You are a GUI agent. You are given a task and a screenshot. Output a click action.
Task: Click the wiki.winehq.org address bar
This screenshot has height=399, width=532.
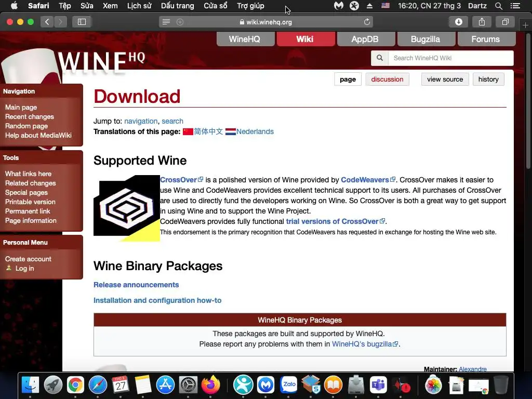coord(266,22)
